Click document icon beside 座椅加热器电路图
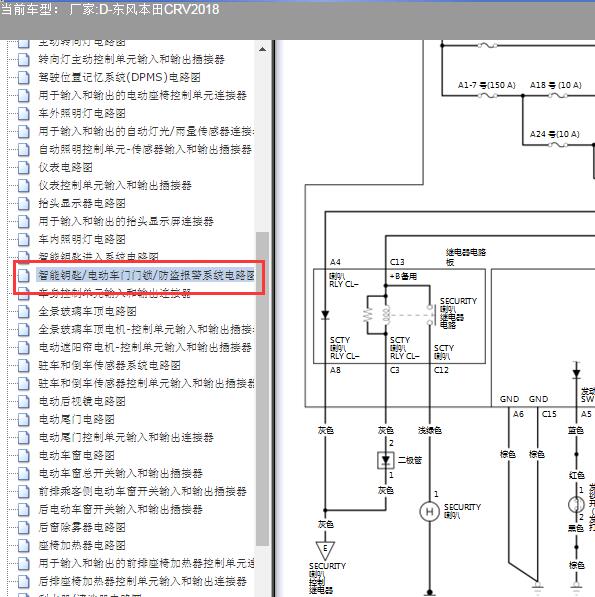The width and height of the screenshot is (595, 597). point(24,546)
